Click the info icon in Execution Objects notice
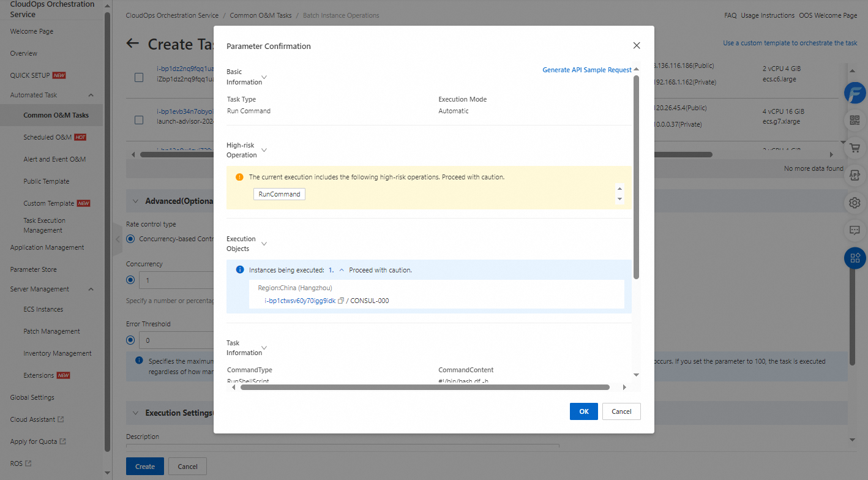 tap(240, 269)
